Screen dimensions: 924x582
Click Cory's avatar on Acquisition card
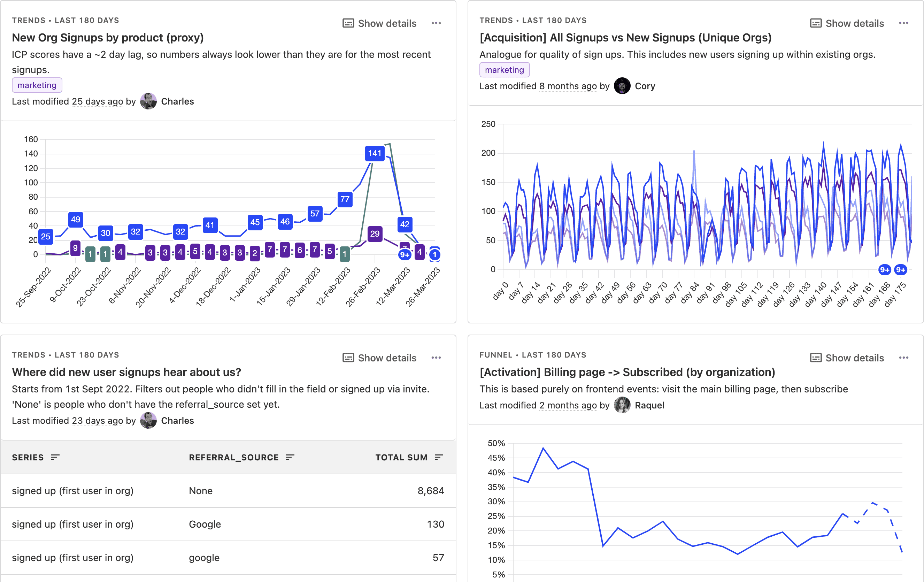point(622,86)
